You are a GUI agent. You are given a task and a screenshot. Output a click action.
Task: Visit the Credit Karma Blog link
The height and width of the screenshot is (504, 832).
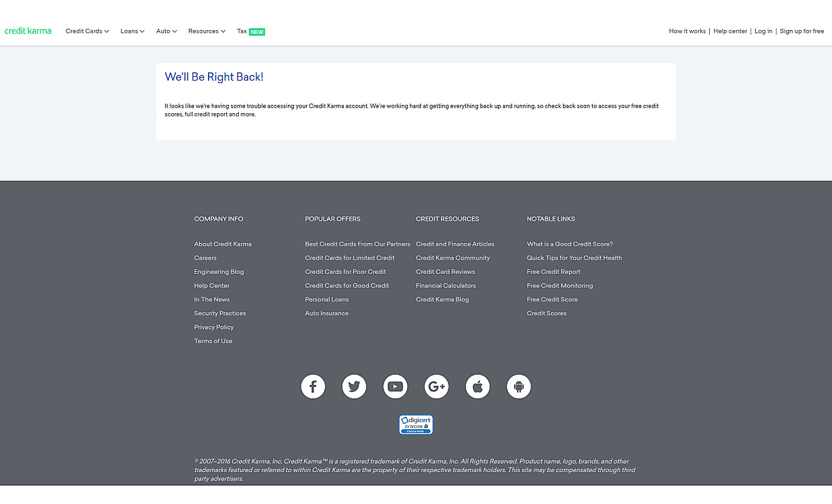point(442,300)
